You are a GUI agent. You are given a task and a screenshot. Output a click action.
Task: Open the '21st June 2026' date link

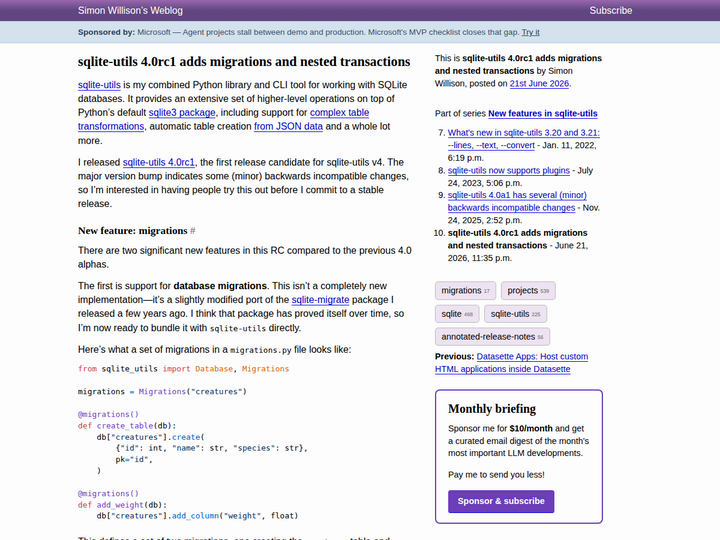click(539, 84)
